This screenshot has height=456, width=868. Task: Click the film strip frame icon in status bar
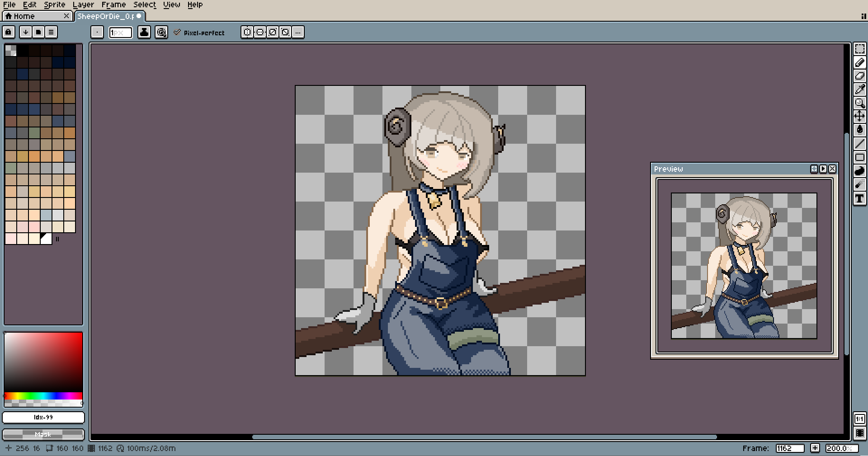tap(91, 448)
